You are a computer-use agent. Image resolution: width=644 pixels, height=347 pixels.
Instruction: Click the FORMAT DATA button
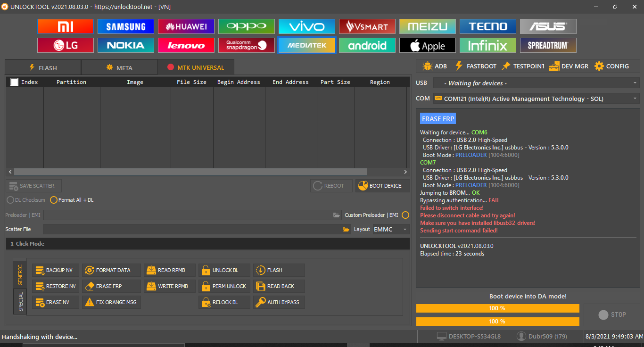pos(111,270)
